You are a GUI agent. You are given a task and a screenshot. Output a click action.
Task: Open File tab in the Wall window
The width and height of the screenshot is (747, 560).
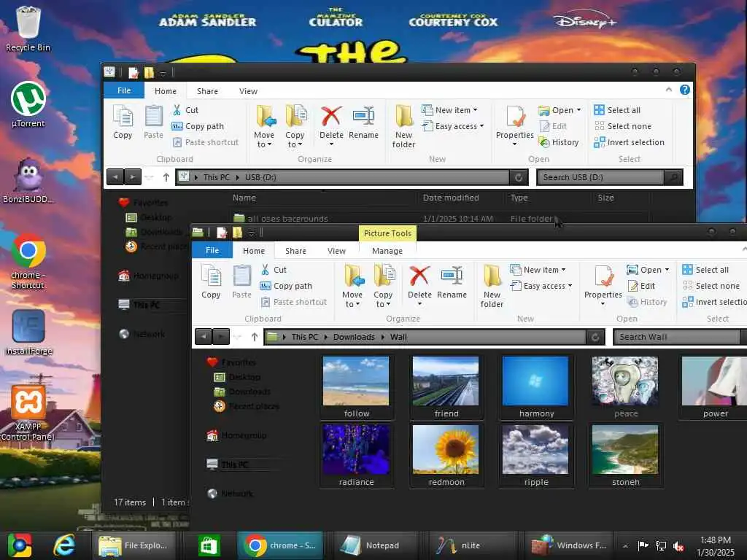pyautogui.click(x=212, y=250)
